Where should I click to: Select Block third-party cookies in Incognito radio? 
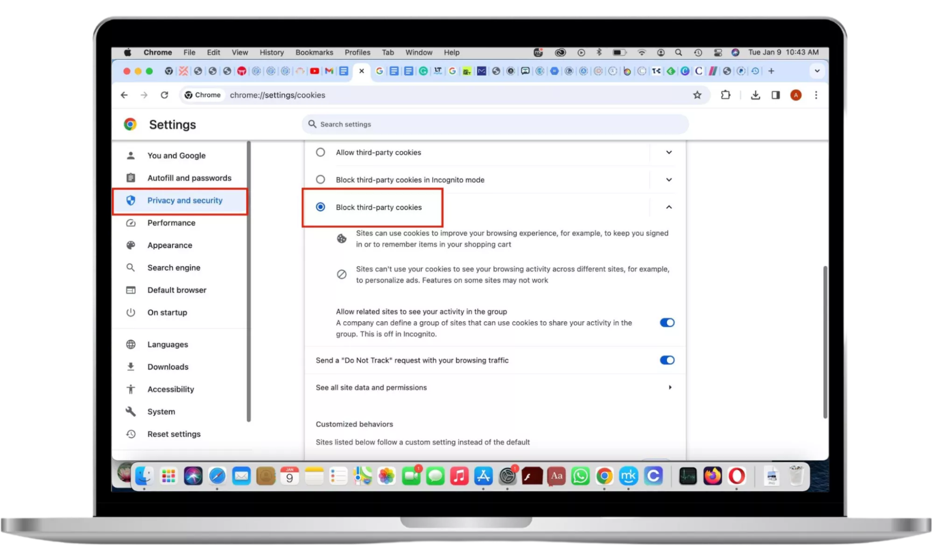[321, 180]
